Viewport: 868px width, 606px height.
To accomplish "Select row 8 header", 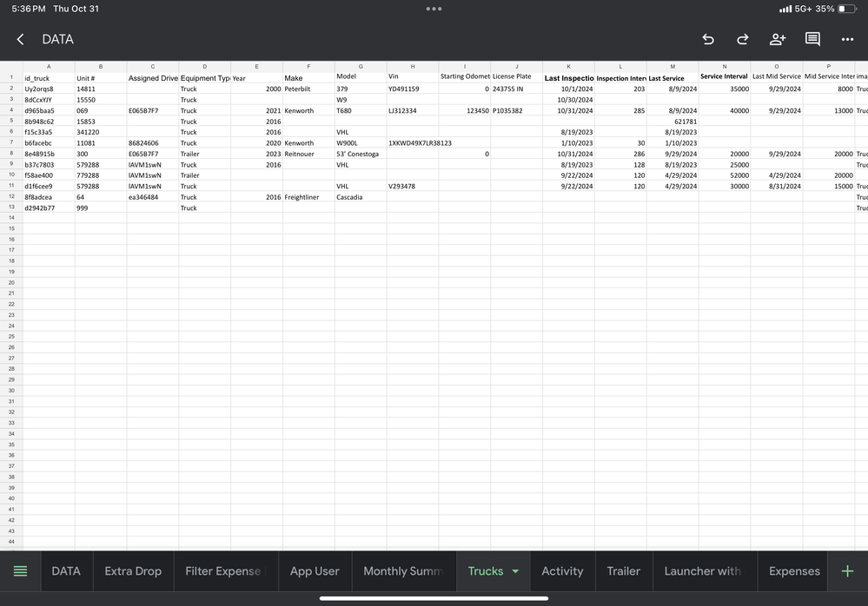I will click(11, 154).
